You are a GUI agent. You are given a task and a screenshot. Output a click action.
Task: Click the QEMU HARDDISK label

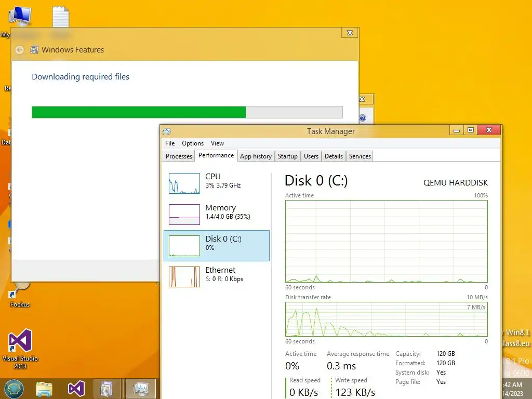[455, 182]
